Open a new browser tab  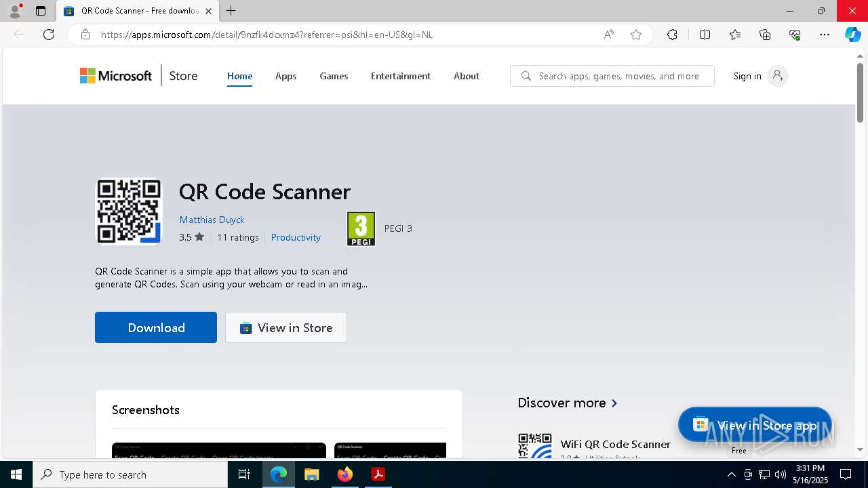tap(231, 11)
